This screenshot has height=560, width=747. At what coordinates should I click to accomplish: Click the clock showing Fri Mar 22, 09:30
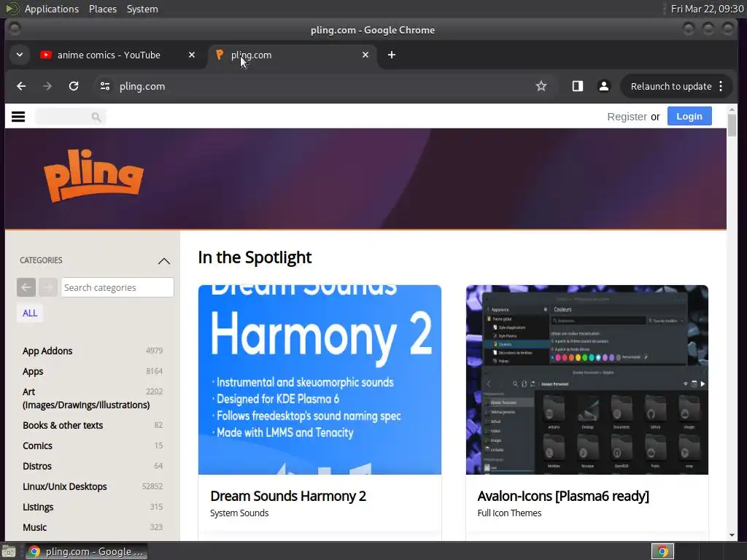(707, 9)
